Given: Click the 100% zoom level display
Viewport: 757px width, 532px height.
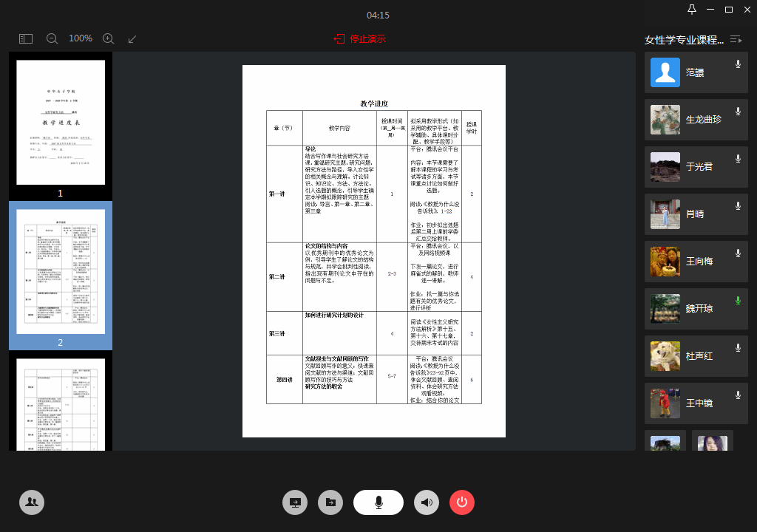Looking at the screenshot, I should (80, 38).
